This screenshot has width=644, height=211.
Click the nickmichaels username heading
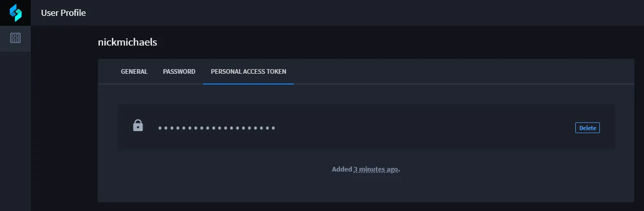pos(127,43)
